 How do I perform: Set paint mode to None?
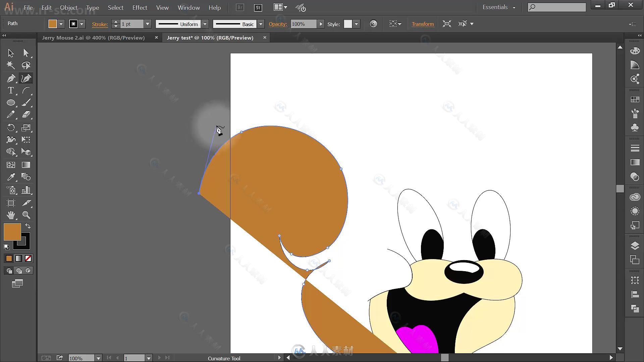(29, 258)
